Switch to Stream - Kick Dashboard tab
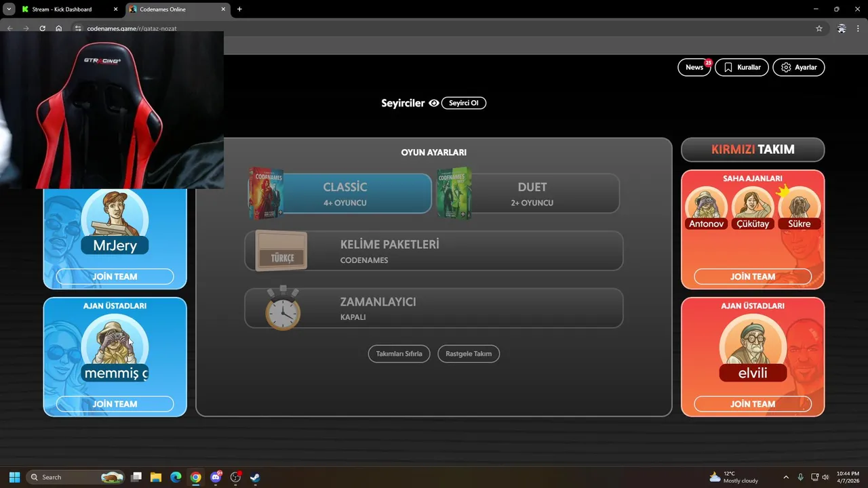868x488 pixels. tap(62, 9)
